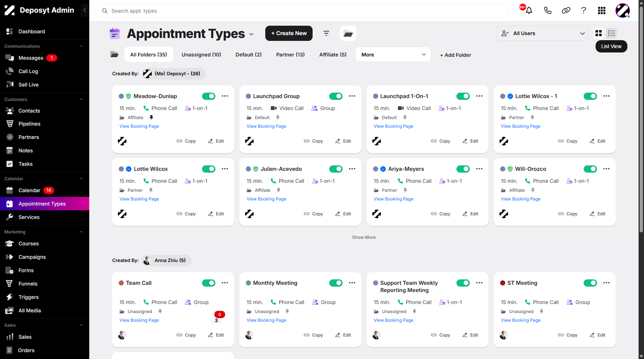Open the user profile avatar

(623, 10)
